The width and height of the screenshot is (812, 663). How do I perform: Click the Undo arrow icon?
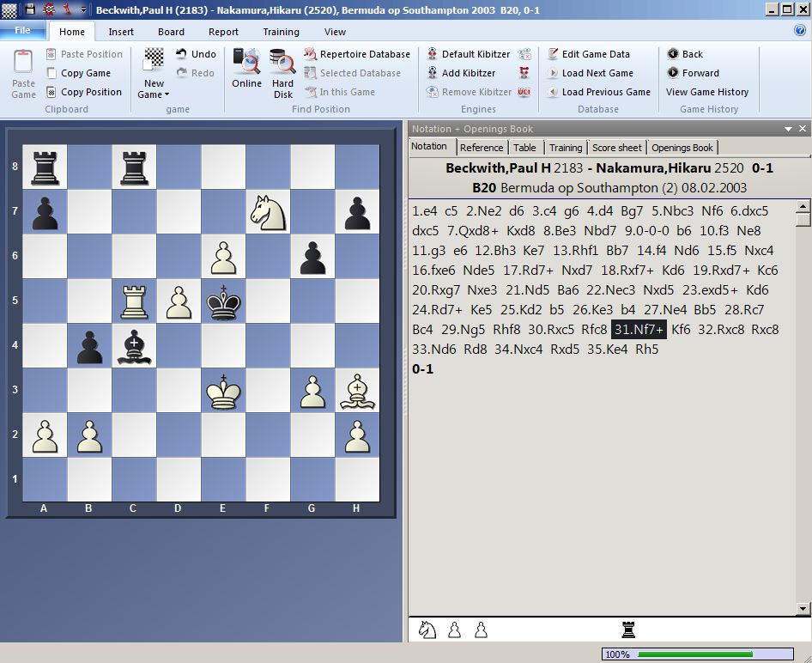click(x=182, y=54)
